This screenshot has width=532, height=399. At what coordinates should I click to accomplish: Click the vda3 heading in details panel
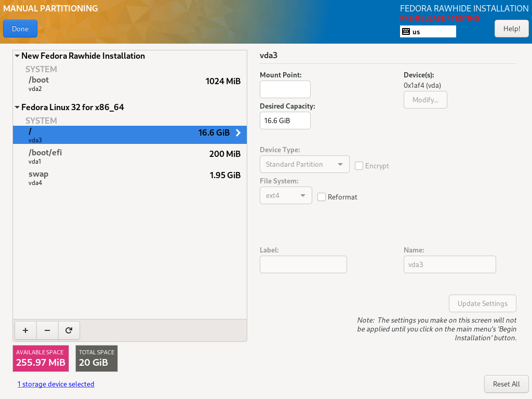coord(269,55)
